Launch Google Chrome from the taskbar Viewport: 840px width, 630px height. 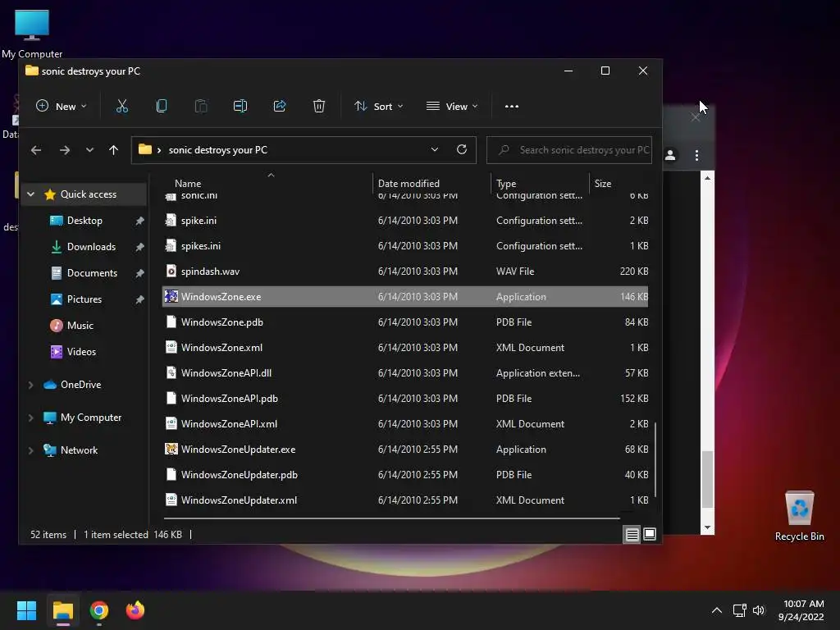pyautogui.click(x=99, y=610)
